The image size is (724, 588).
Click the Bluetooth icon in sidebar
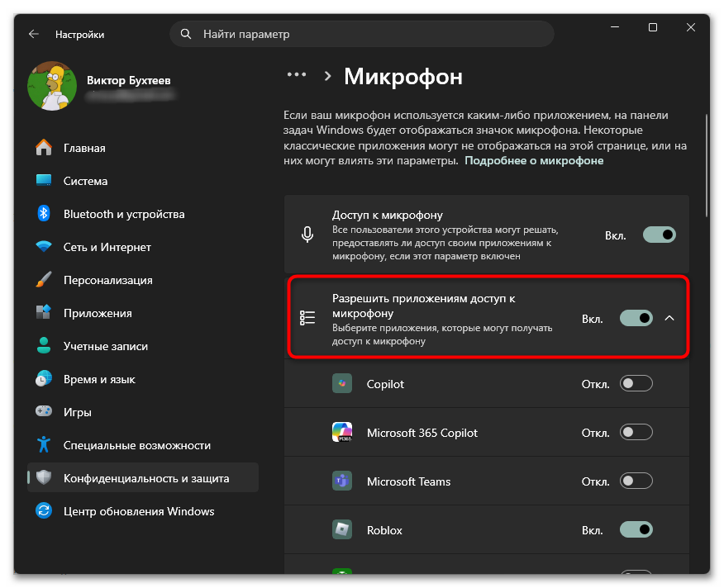44,214
